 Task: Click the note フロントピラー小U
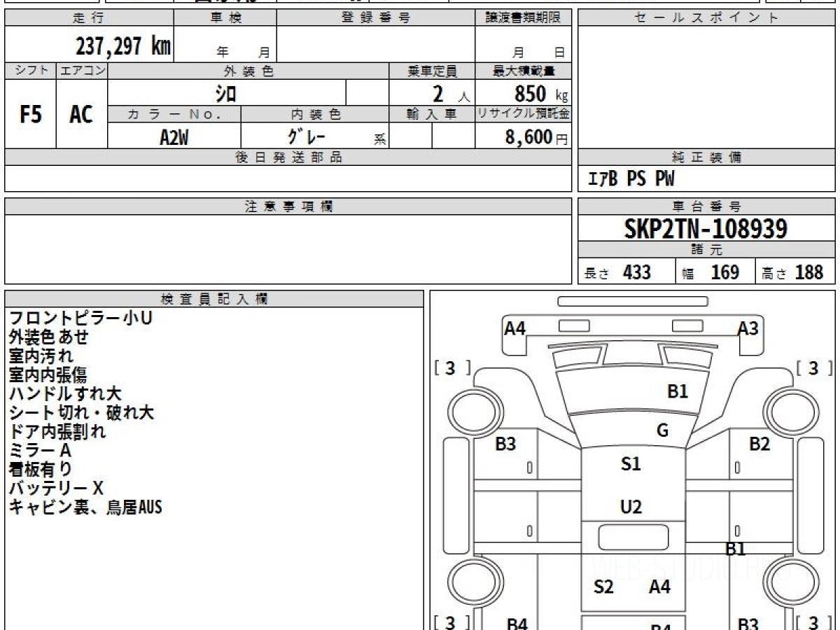pos(80,318)
